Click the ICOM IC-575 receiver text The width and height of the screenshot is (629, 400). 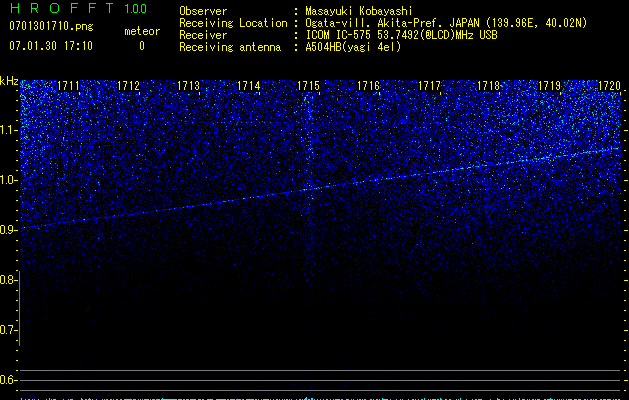tap(401, 35)
